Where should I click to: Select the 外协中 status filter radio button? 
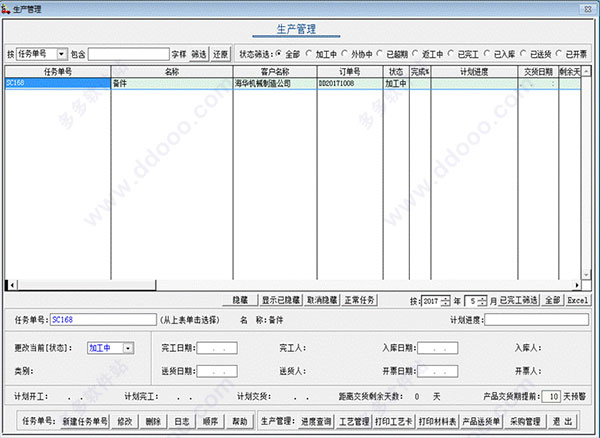coord(344,54)
